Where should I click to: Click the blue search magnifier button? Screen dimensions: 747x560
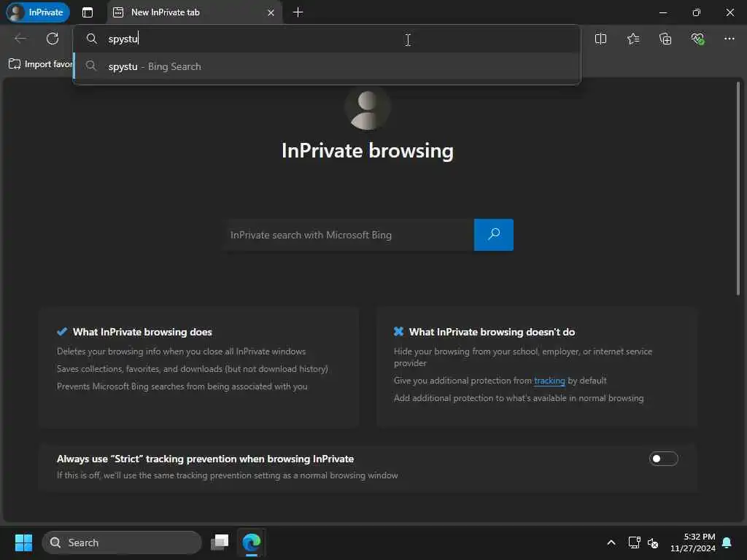point(494,235)
